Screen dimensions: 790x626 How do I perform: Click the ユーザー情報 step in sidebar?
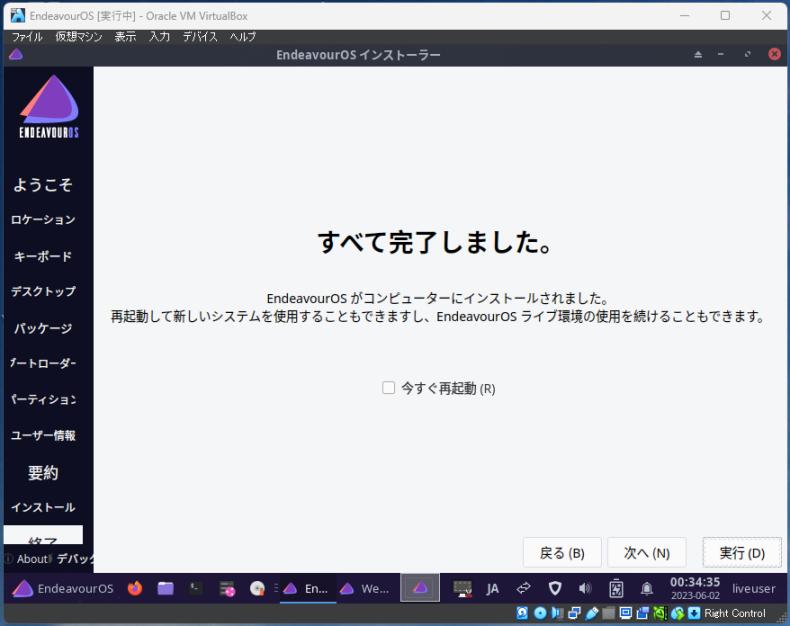pos(43,435)
